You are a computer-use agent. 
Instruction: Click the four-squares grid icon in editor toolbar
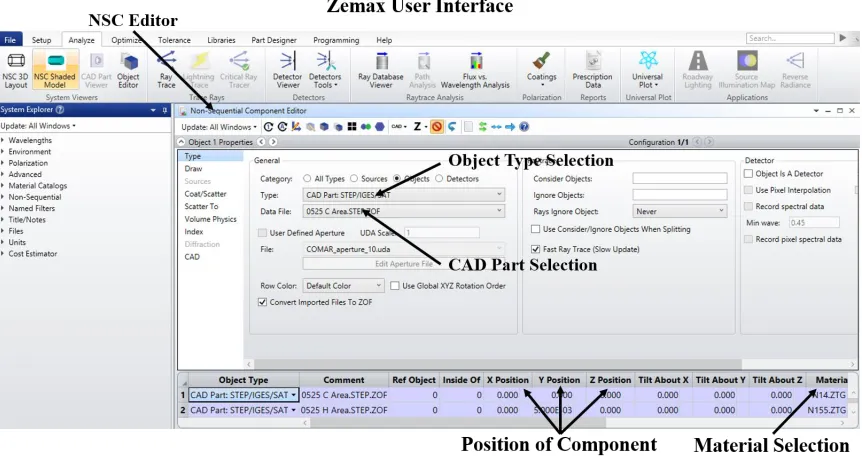pyautogui.click(x=352, y=127)
